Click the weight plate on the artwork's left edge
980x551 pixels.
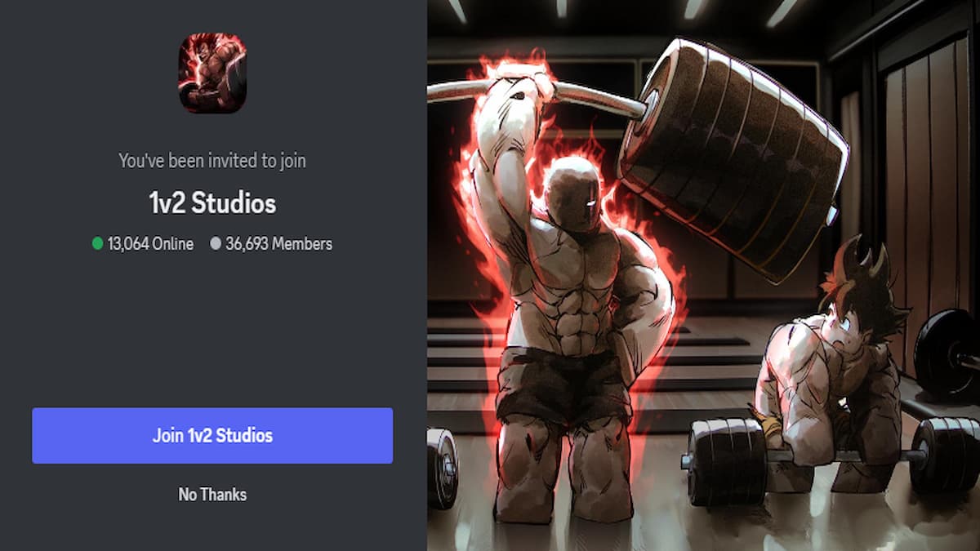pyautogui.click(x=442, y=468)
